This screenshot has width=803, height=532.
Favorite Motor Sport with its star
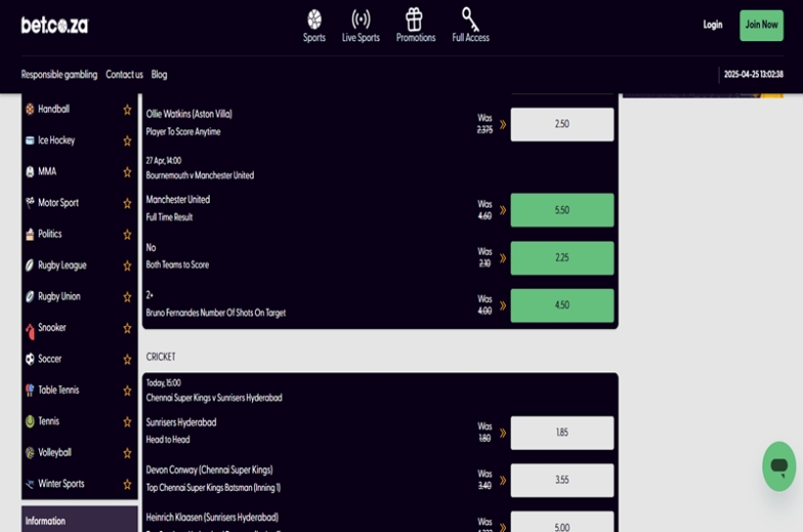pos(127,203)
